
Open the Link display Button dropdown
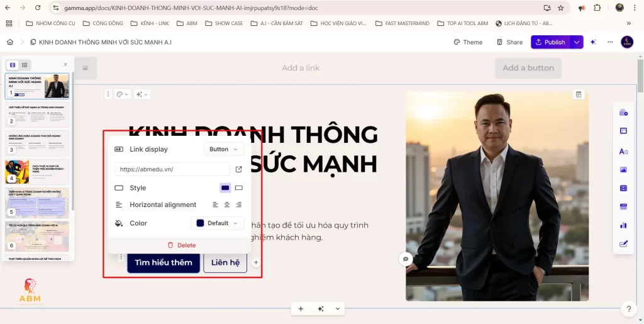coord(224,149)
